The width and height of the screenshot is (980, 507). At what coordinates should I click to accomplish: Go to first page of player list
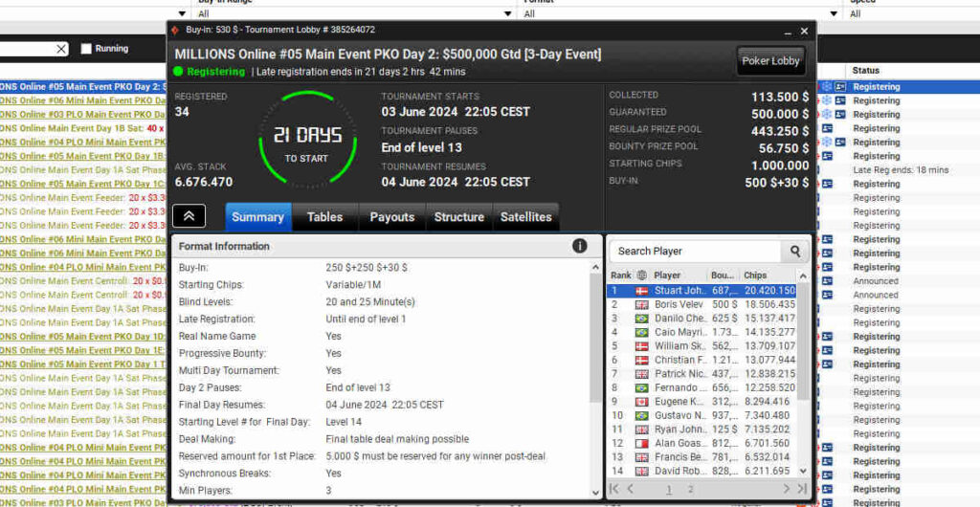[x=614, y=489]
